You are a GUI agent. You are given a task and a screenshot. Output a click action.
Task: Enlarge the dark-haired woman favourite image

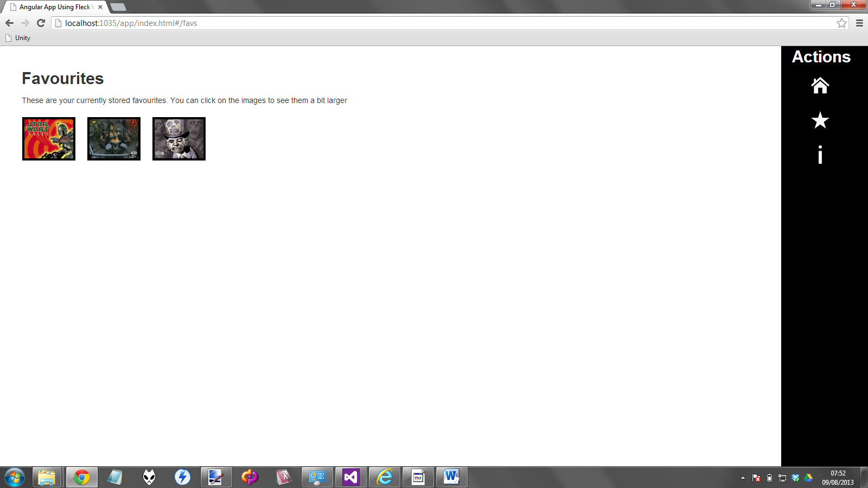click(x=114, y=139)
